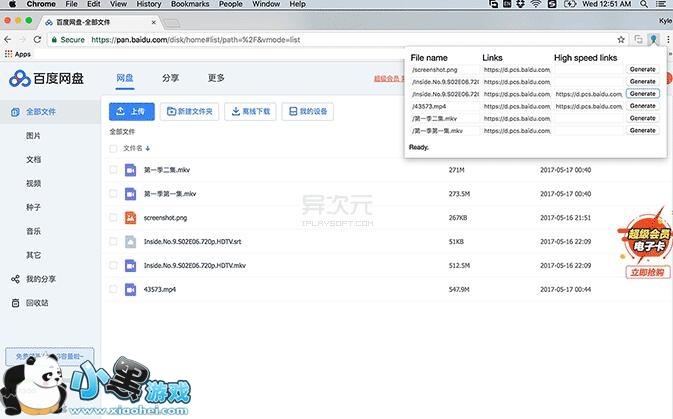Click the 新建文件夹 new folder button
673x419 pixels.
[188, 112]
